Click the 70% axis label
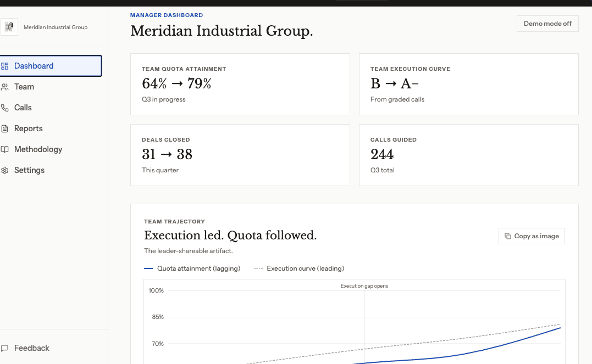 coord(158,344)
